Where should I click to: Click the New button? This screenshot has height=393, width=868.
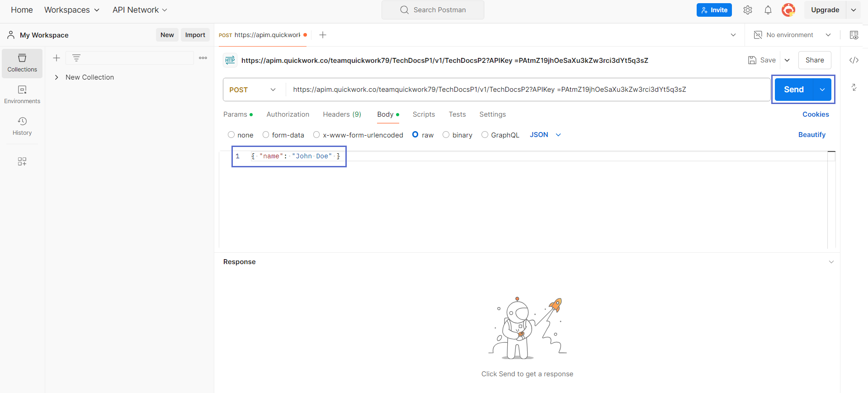167,35
